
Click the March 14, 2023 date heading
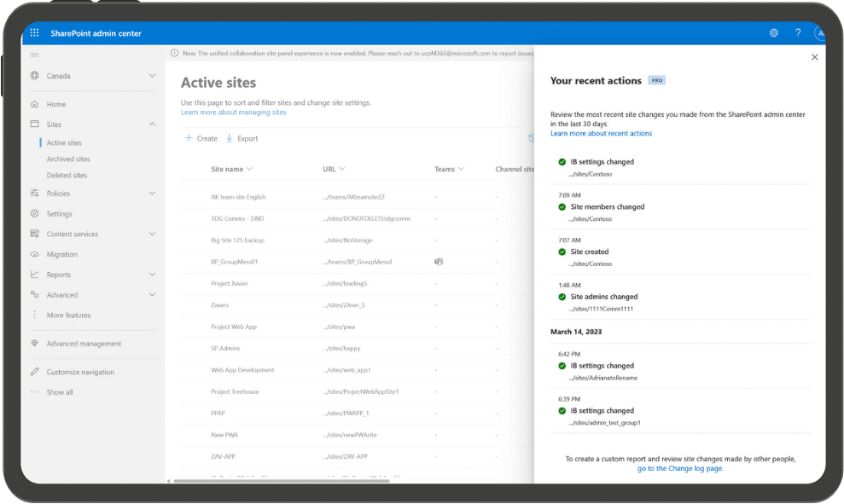(x=576, y=332)
